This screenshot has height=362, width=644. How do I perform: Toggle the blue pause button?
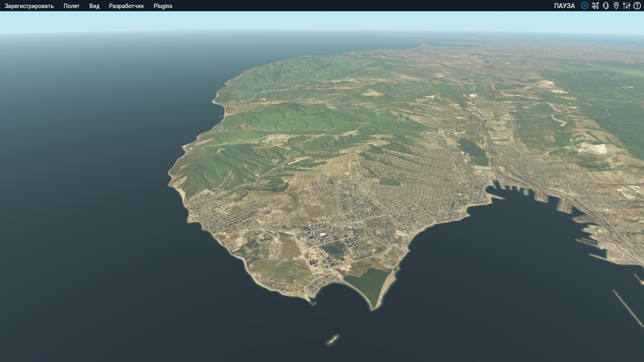(584, 6)
